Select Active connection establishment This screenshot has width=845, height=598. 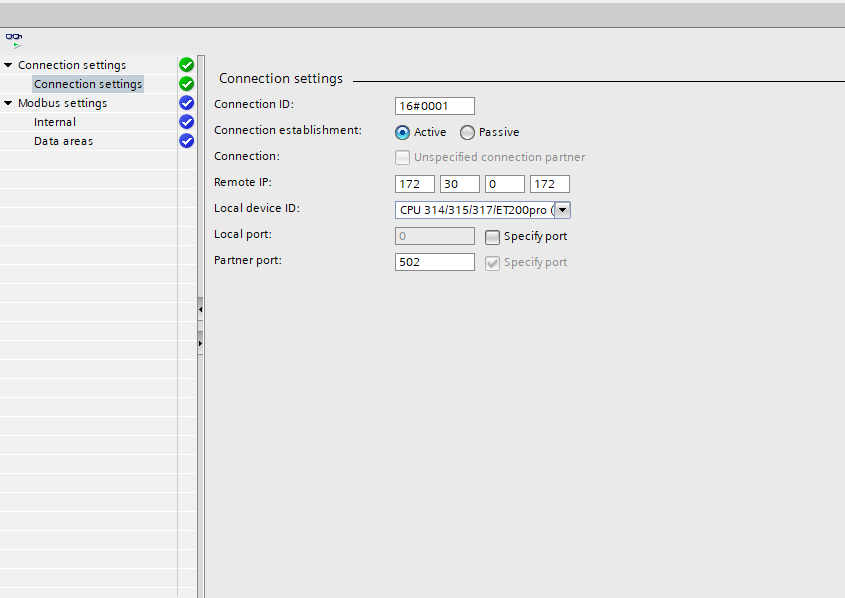(402, 132)
